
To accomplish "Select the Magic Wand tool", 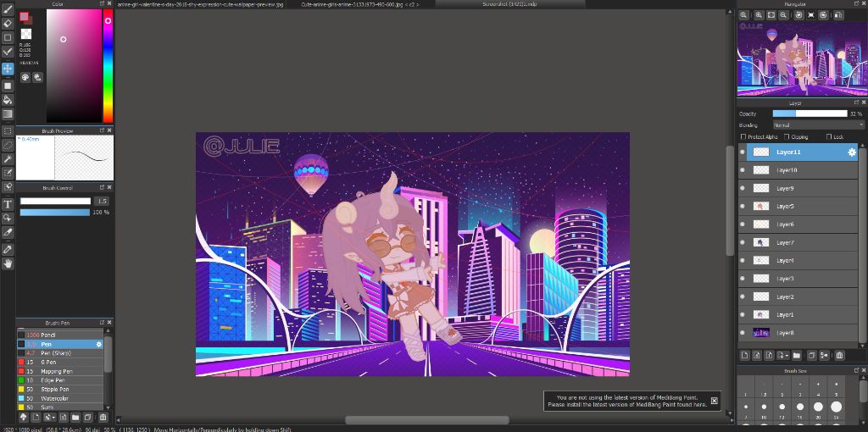I will [x=7, y=159].
